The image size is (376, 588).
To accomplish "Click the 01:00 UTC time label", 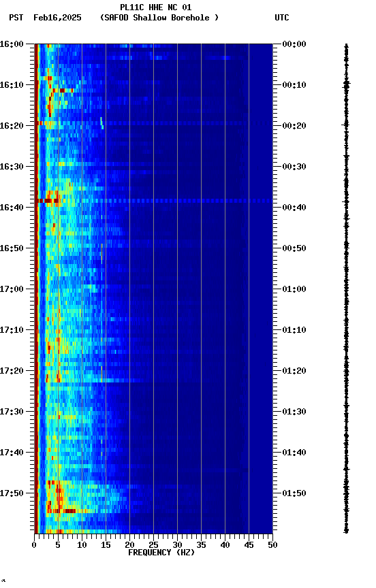I will 294,289.
